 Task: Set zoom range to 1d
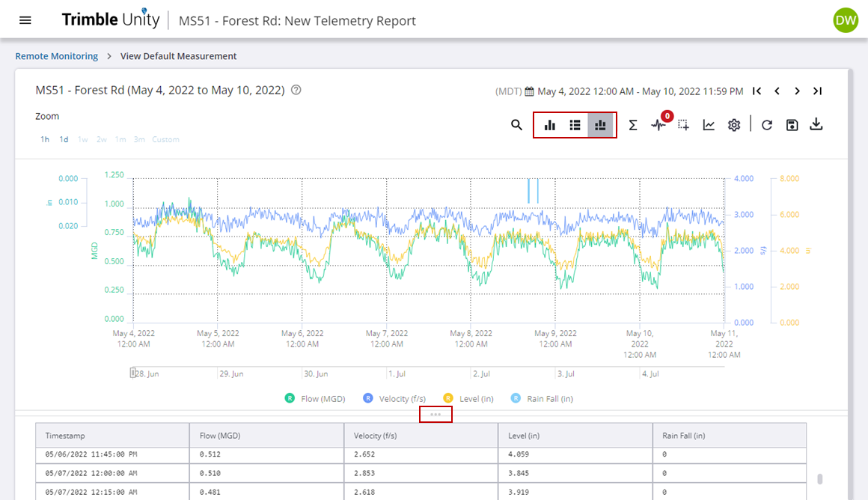pos(64,139)
